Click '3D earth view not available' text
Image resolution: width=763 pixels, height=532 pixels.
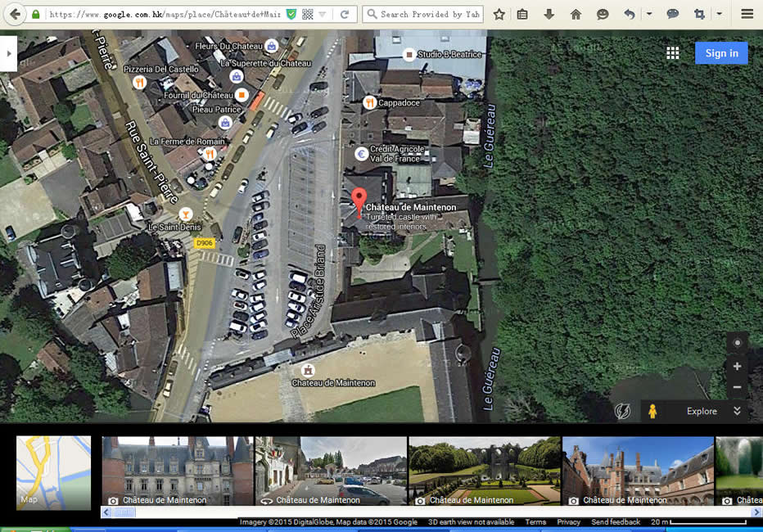471,522
